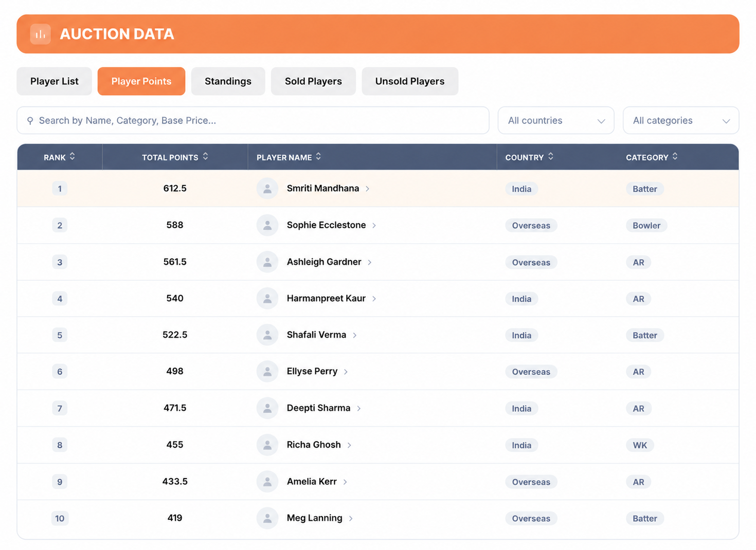756x550 pixels.
Task: Expand Richa Ghosh row chevron
Action: (x=350, y=445)
